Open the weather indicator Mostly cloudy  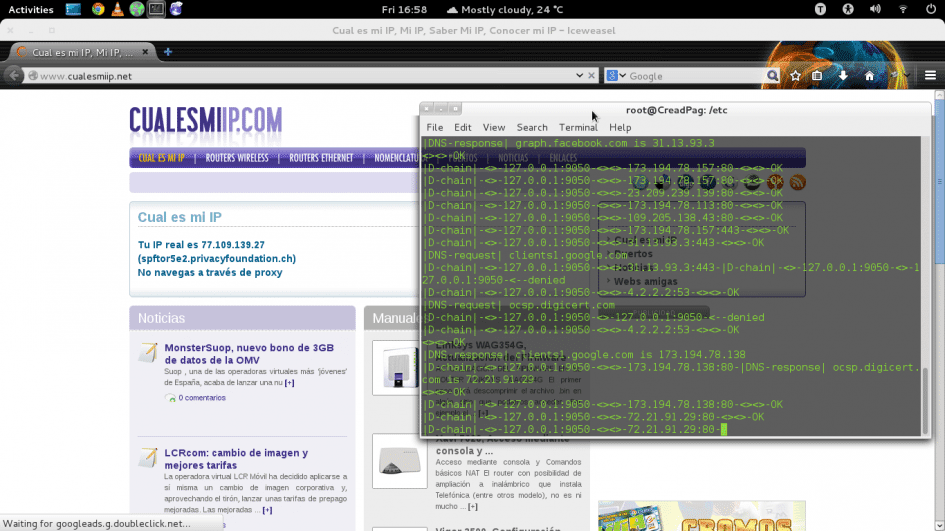click(x=505, y=10)
